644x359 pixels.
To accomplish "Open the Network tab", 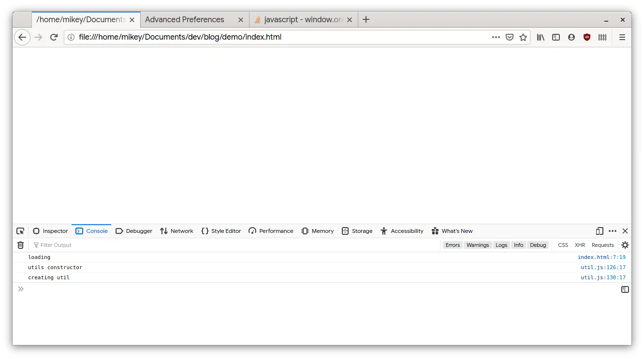I will pos(176,231).
